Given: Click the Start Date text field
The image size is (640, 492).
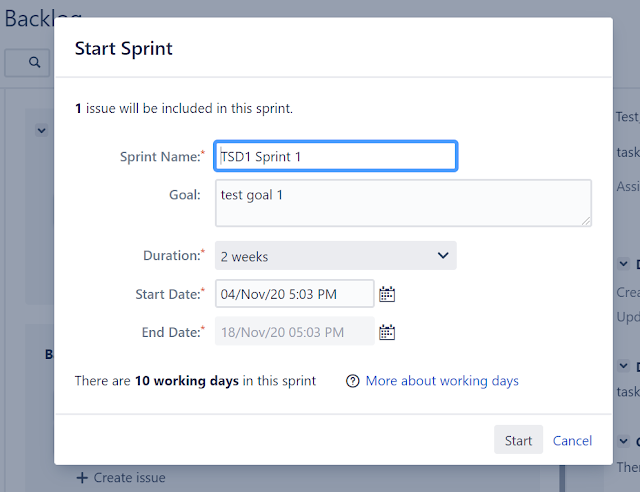Looking at the screenshot, I should 294,294.
